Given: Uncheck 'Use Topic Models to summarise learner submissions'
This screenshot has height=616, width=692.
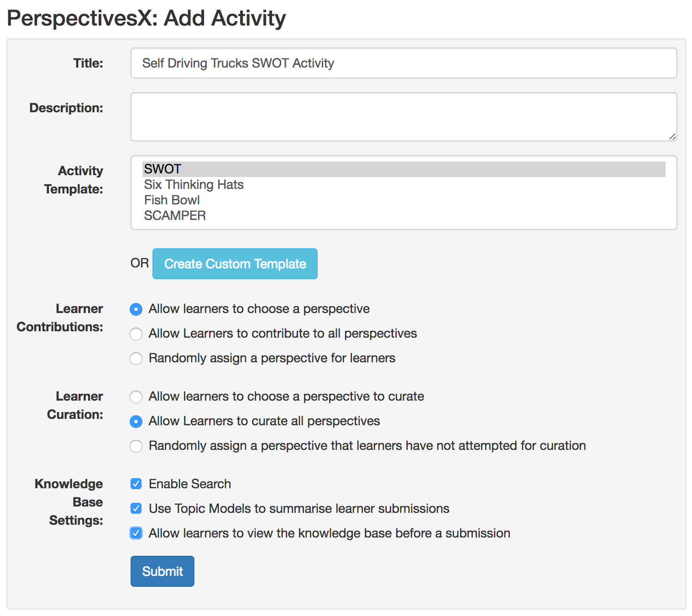Looking at the screenshot, I should (x=136, y=508).
